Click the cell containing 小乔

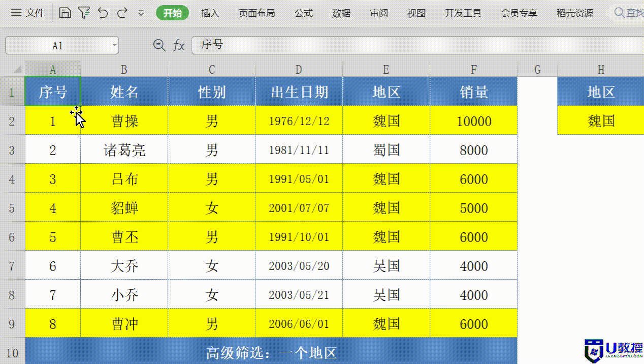coord(124,294)
